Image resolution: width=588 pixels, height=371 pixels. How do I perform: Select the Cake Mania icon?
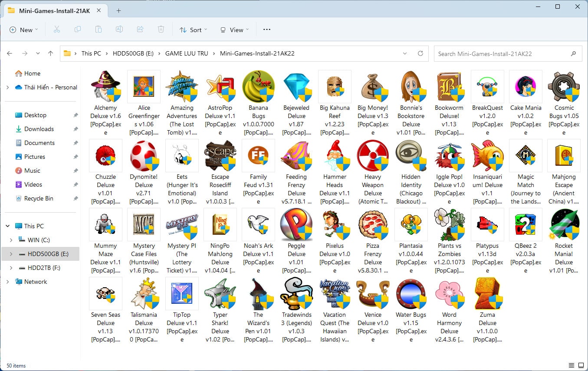[x=526, y=86]
